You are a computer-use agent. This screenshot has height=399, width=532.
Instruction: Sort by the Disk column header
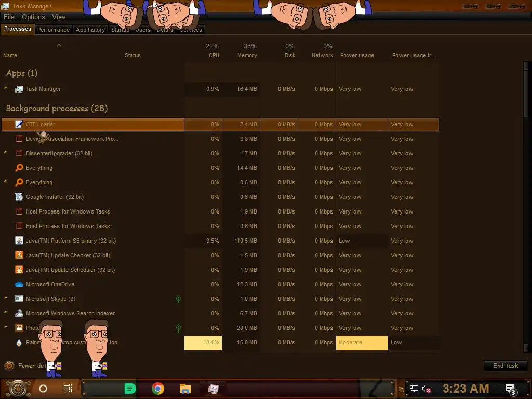coord(290,55)
